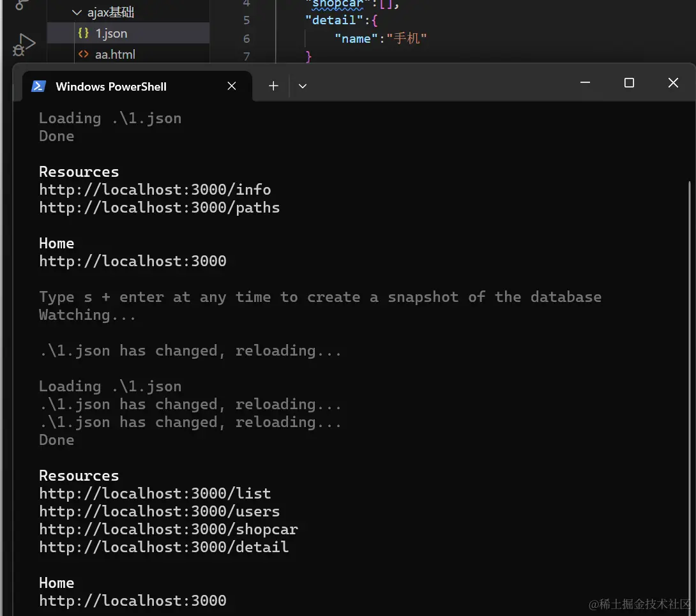Click the localhost:3000/info URL
696x616 pixels.
point(155,190)
